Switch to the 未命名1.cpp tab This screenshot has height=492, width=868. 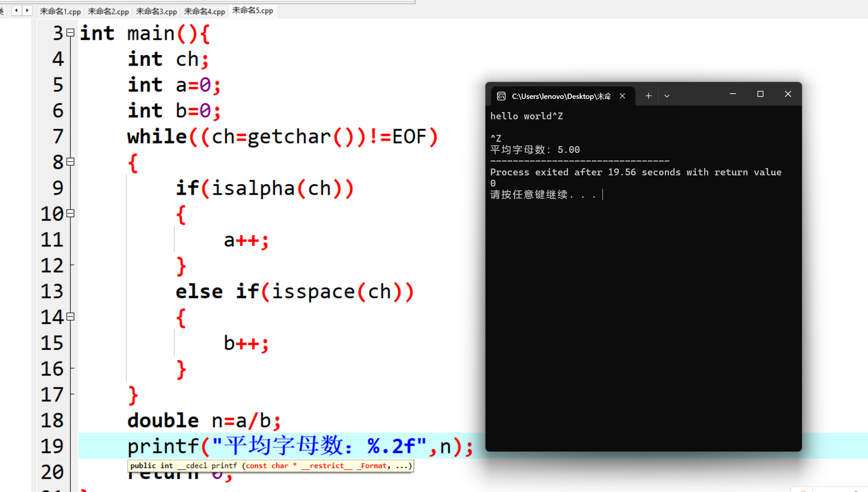(60, 11)
